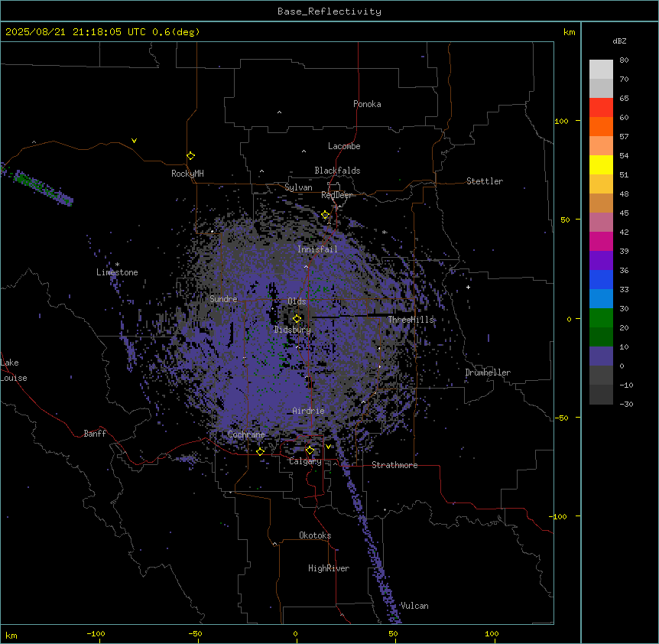The image size is (659, 644).
Task: Click the 100 tick on the vertical axis
Action: click(x=561, y=121)
